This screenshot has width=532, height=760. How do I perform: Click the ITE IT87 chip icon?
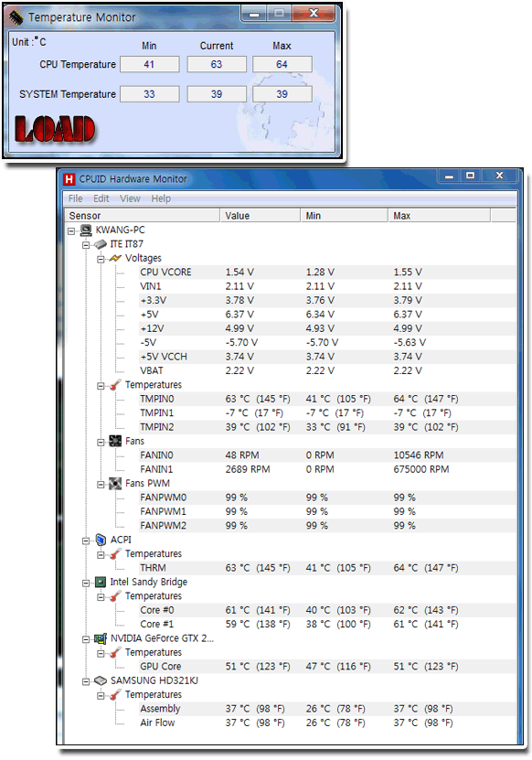[x=101, y=244]
